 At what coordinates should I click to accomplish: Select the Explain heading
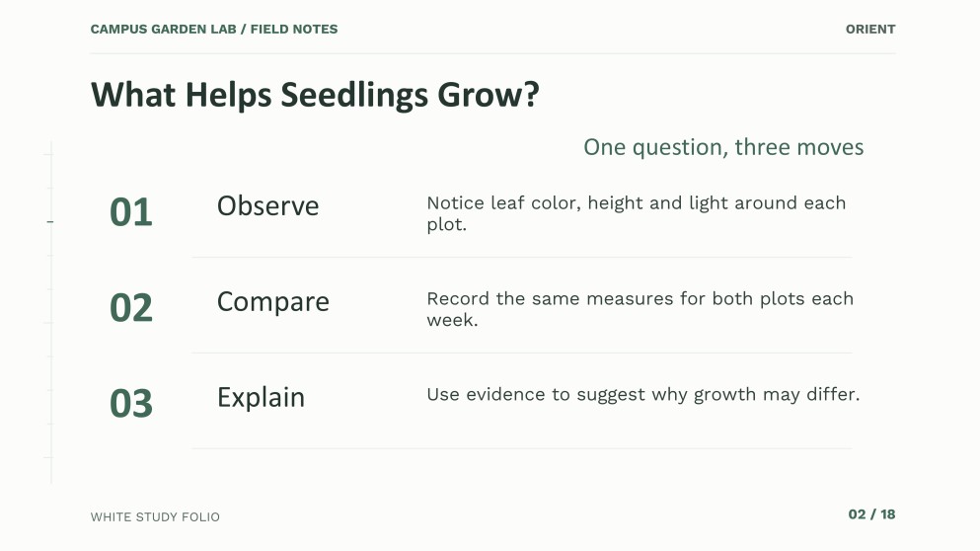click(261, 398)
